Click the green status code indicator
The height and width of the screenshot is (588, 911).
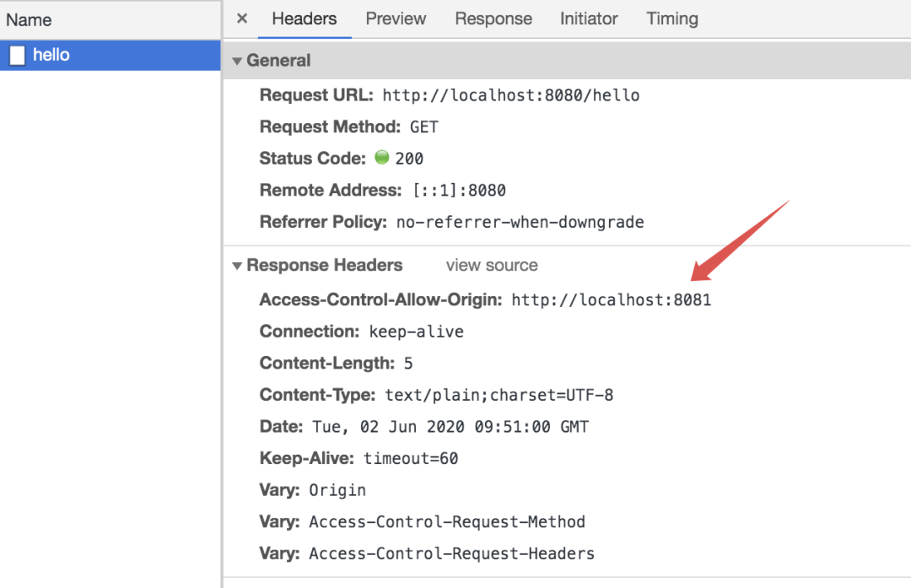tap(382, 158)
